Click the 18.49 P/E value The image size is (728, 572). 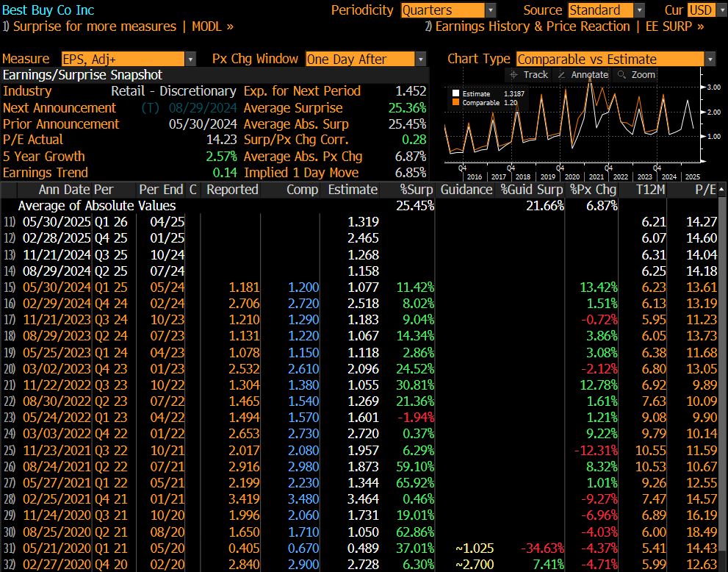coord(702,532)
